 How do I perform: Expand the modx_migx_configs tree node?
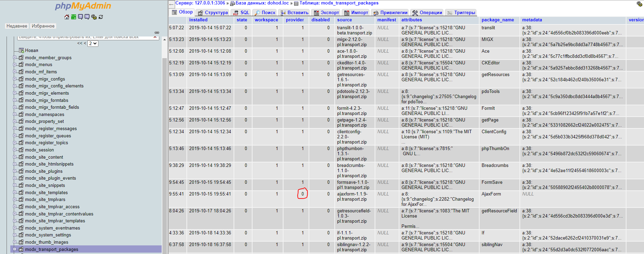pos(15,79)
